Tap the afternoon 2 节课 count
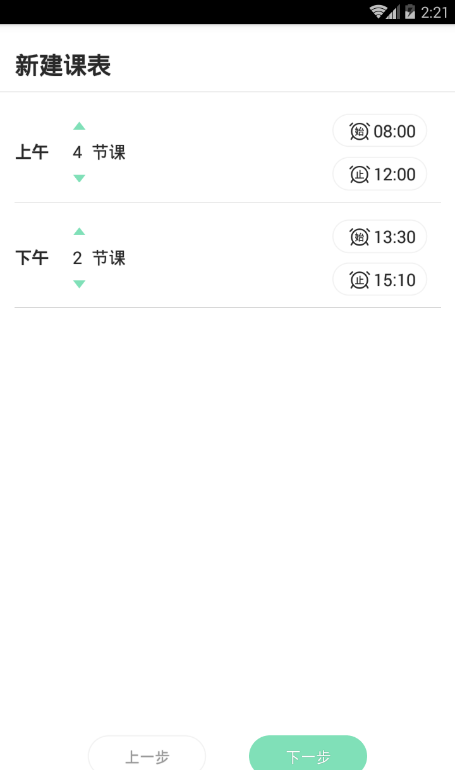The width and height of the screenshot is (455, 770). click(x=99, y=258)
